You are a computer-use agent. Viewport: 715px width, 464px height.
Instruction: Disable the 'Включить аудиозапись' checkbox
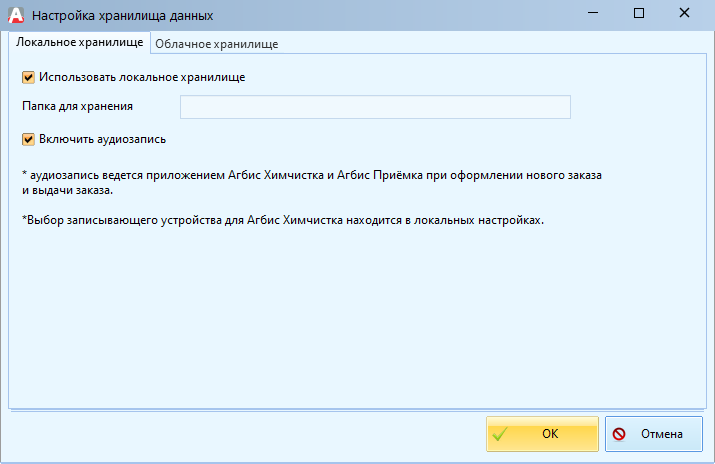pyautogui.click(x=28, y=139)
